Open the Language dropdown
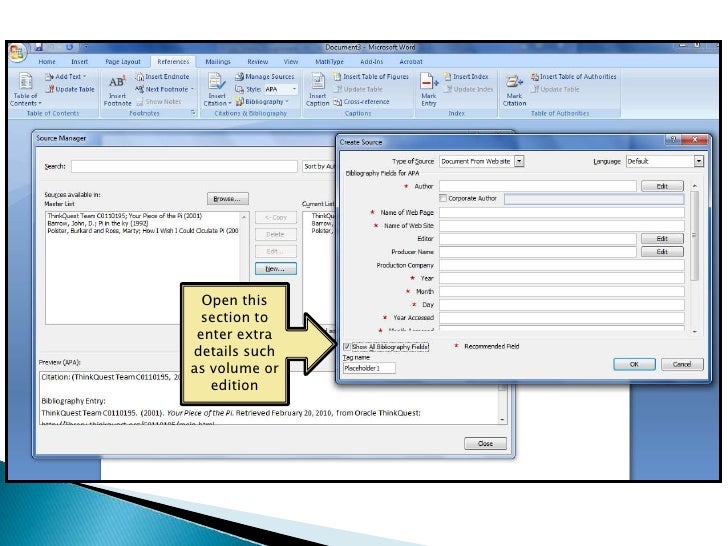This screenshot has height=546, width=728. [x=699, y=161]
